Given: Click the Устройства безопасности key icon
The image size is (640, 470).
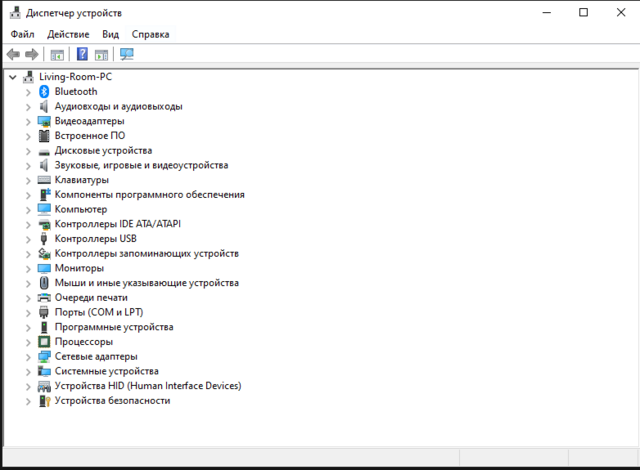Looking at the screenshot, I should 44,401.
